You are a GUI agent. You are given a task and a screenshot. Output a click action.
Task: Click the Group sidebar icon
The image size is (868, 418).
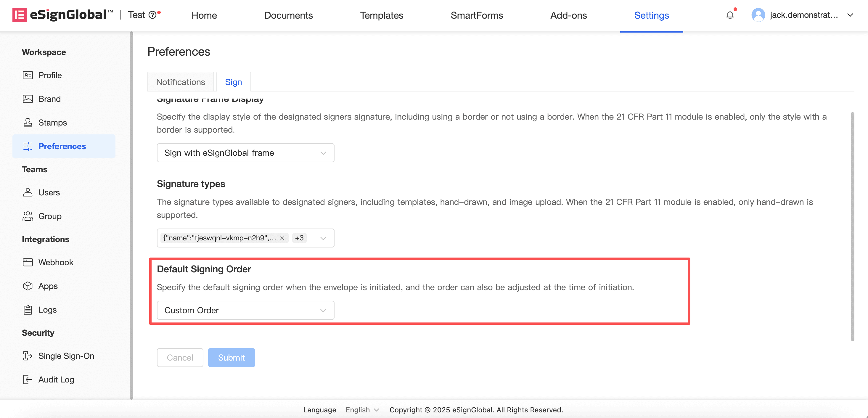28,216
